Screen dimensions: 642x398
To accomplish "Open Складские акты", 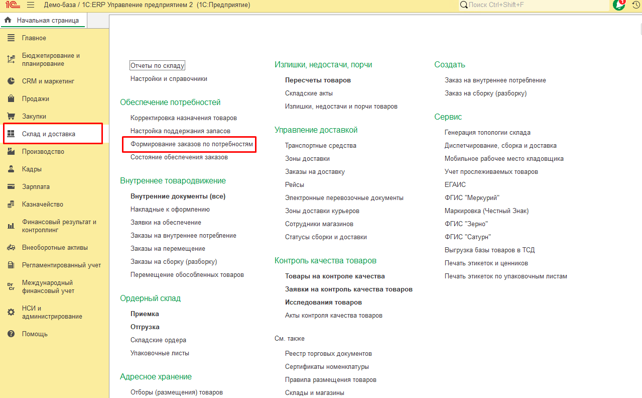I will click(x=309, y=93).
